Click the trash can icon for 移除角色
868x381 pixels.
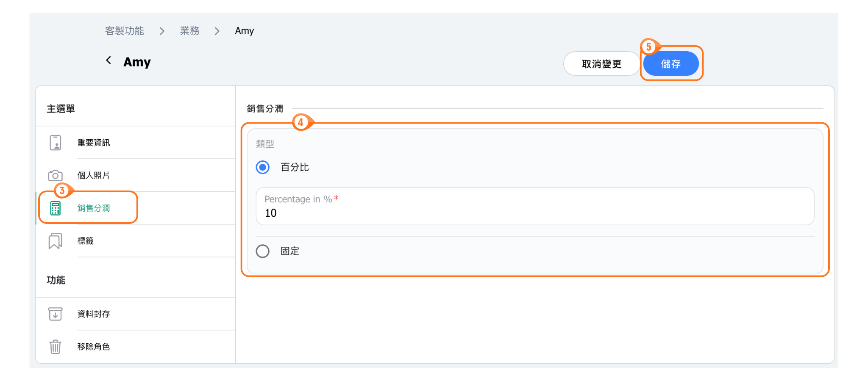[55, 347]
